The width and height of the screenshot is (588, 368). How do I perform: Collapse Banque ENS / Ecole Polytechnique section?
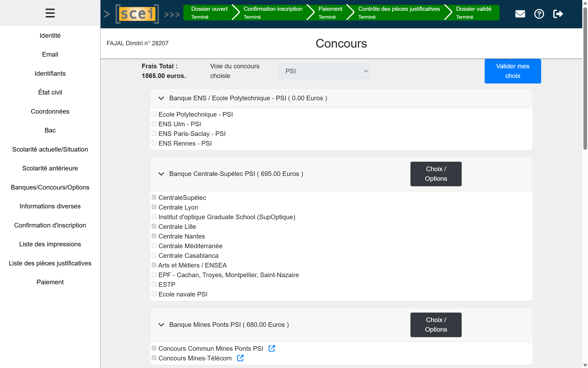click(x=161, y=98)
